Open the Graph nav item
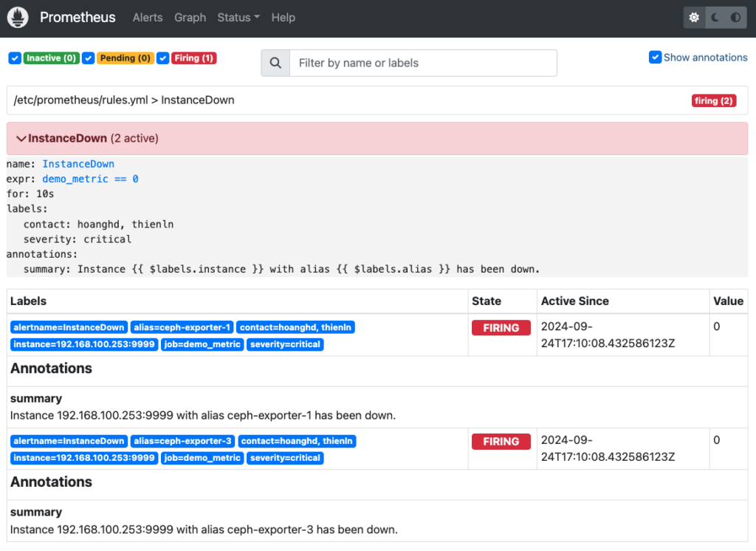 click(190, 18)
